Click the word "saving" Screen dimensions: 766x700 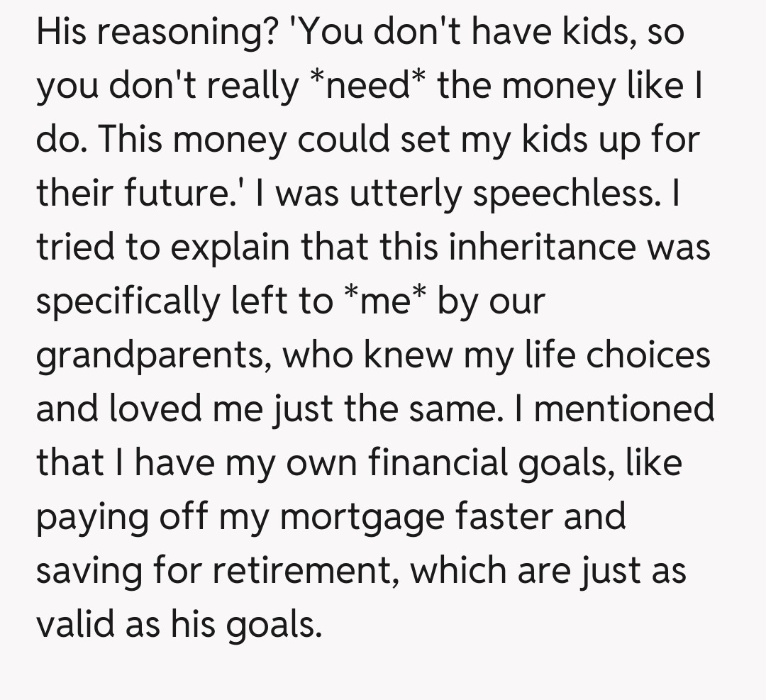(89, 570)
